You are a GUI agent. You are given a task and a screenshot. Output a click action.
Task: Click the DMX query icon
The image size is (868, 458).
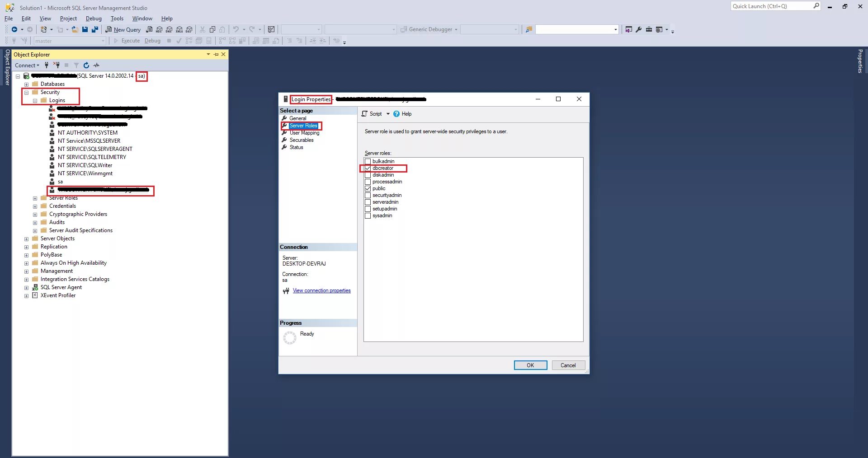pyautogui.click(x=169, y=29)
